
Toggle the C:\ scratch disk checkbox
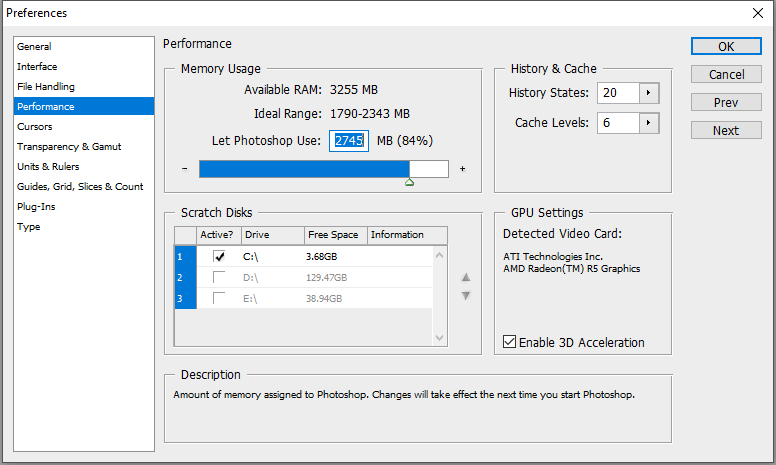tap(219, 257)
